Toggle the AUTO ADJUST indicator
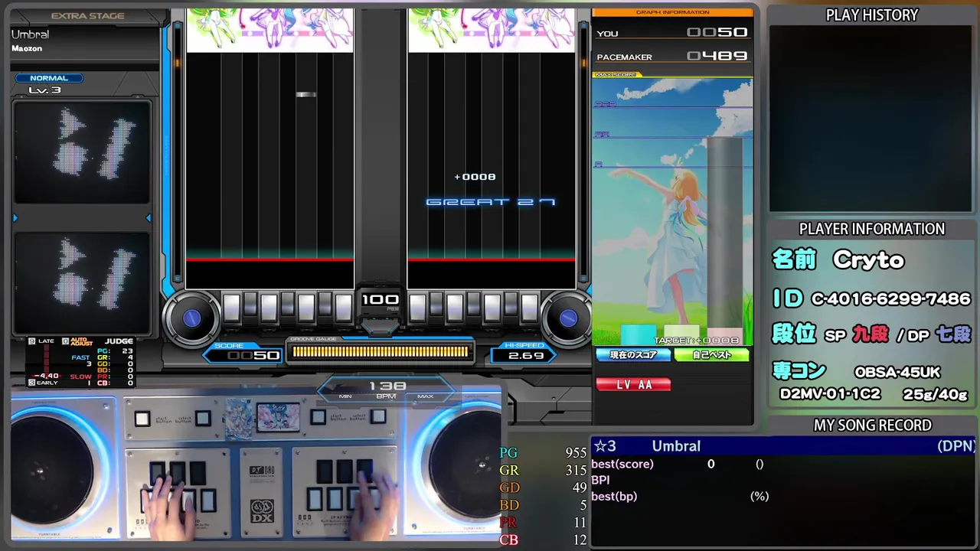 tap(77, 342)
